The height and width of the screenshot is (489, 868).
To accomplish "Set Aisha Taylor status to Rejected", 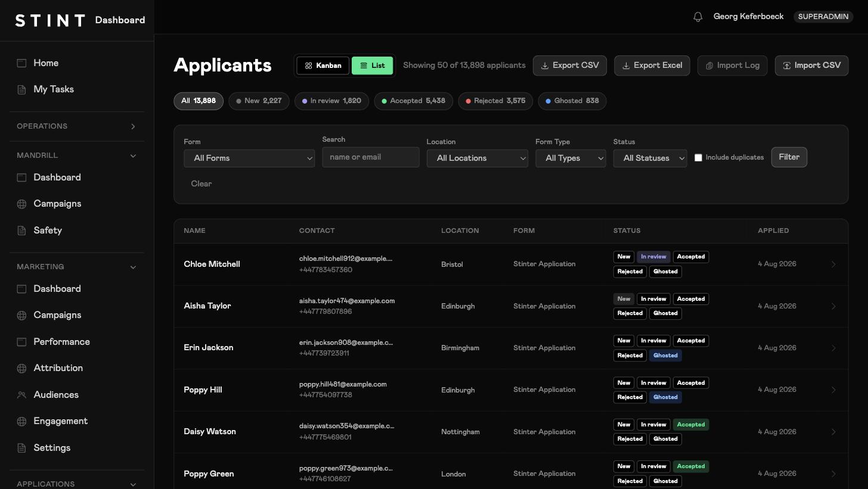I will click(x=630, y=313).
